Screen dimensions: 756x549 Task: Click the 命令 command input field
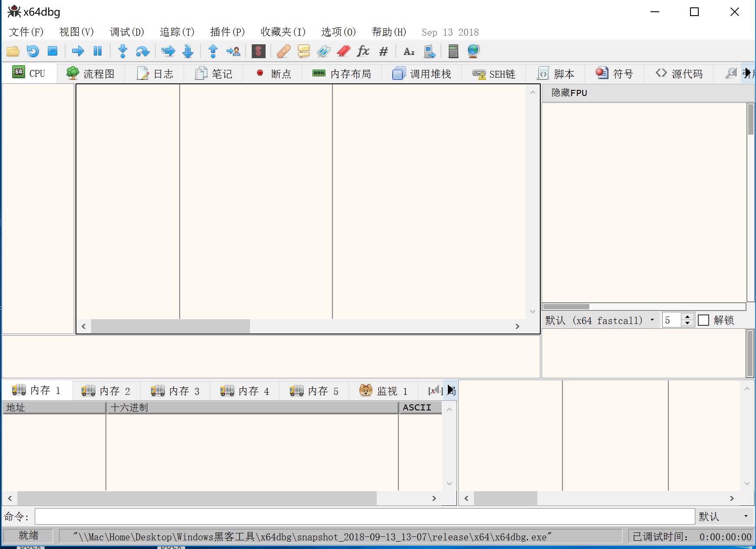point(365,516)
